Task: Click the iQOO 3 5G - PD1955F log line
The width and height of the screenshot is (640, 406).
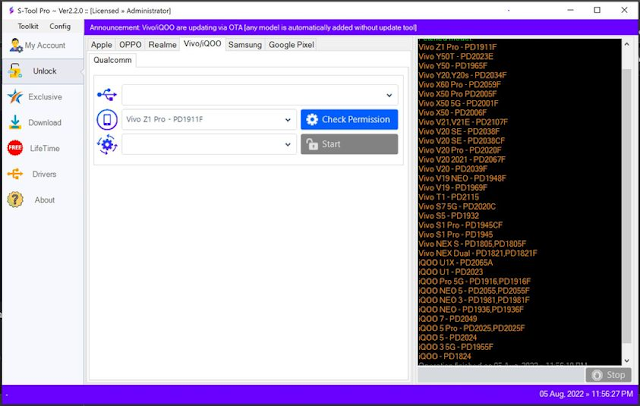Action: (x=456, y=347)
